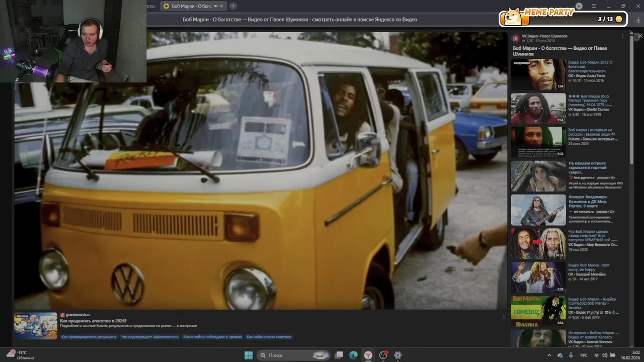Expand hidden system tray icons chevron
The height and width of the screenshot is (362, 644).
point(549,355)
